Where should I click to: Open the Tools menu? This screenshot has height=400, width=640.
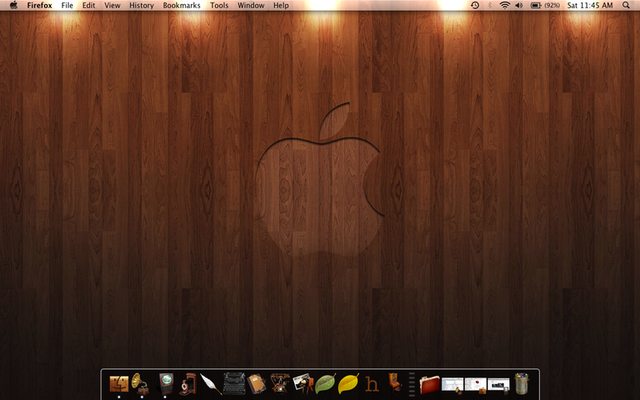(219, 5)
